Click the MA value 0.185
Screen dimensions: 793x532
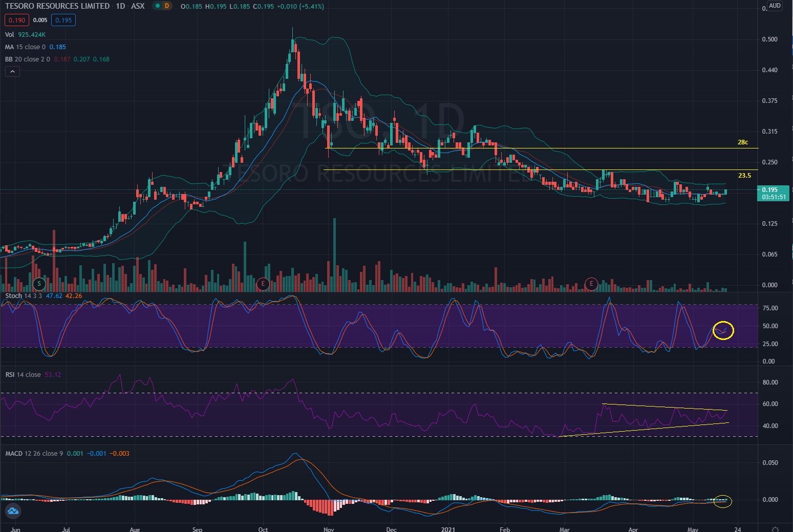tap(57, 47)
